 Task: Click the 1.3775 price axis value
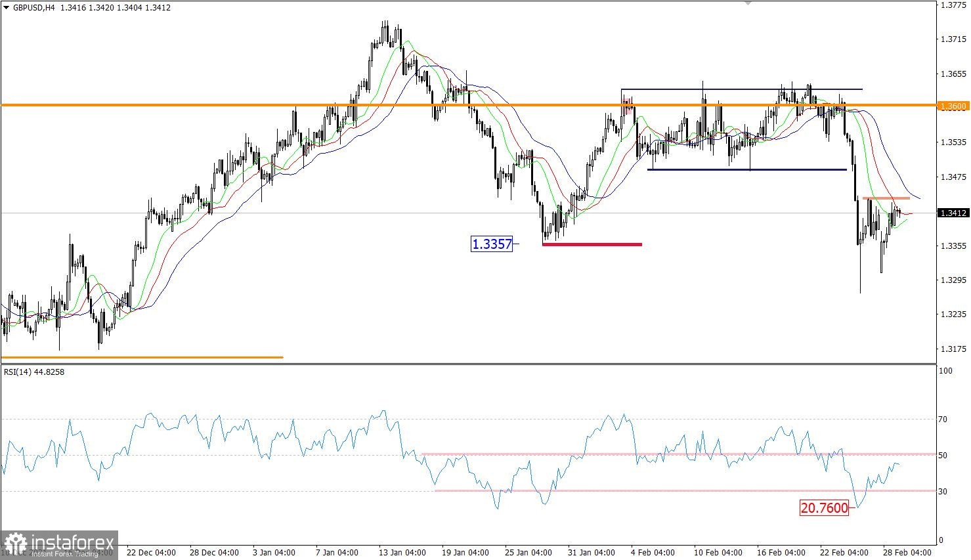pyautogui.click(x=953, y=5)
